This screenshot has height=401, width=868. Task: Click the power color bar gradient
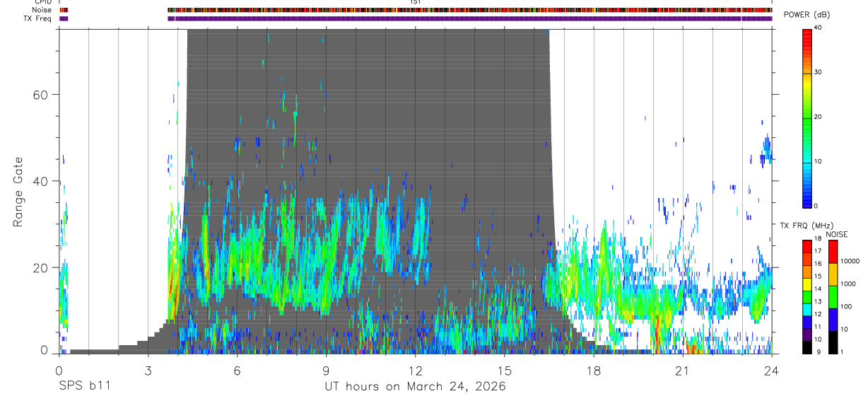807,117
